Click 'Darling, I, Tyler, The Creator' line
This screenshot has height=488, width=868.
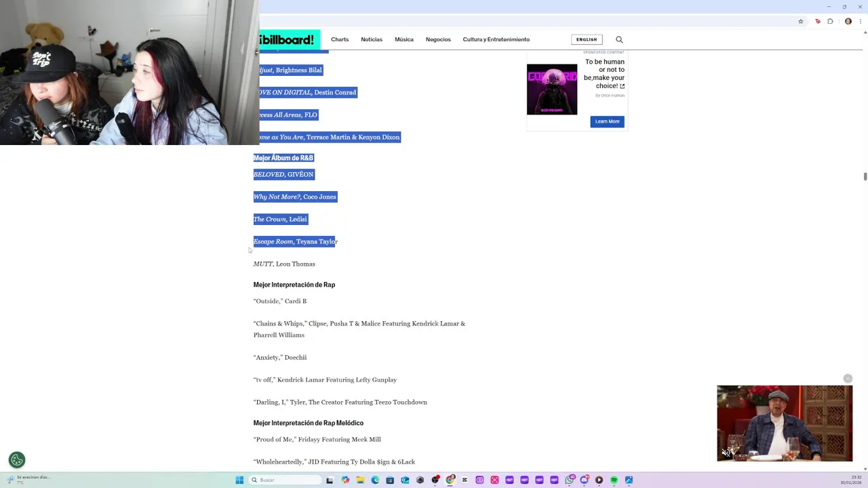click(340, 402)
